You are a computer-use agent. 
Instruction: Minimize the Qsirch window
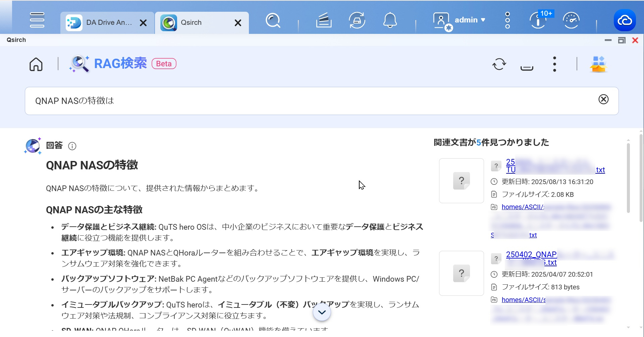click(x=608, y=40)
